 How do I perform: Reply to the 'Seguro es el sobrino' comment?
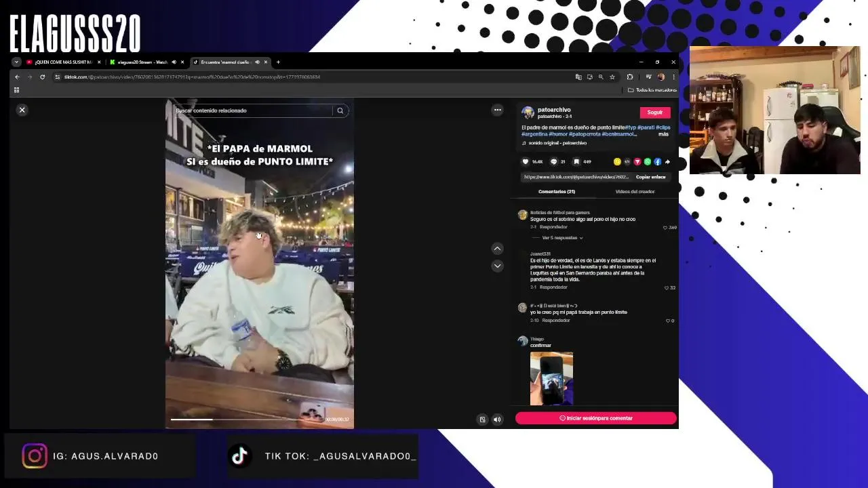pos(553,227)
